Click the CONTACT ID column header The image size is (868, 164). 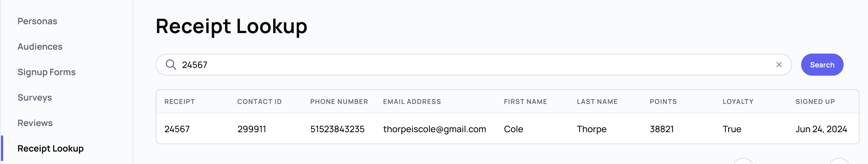click(x=260, y=101)
